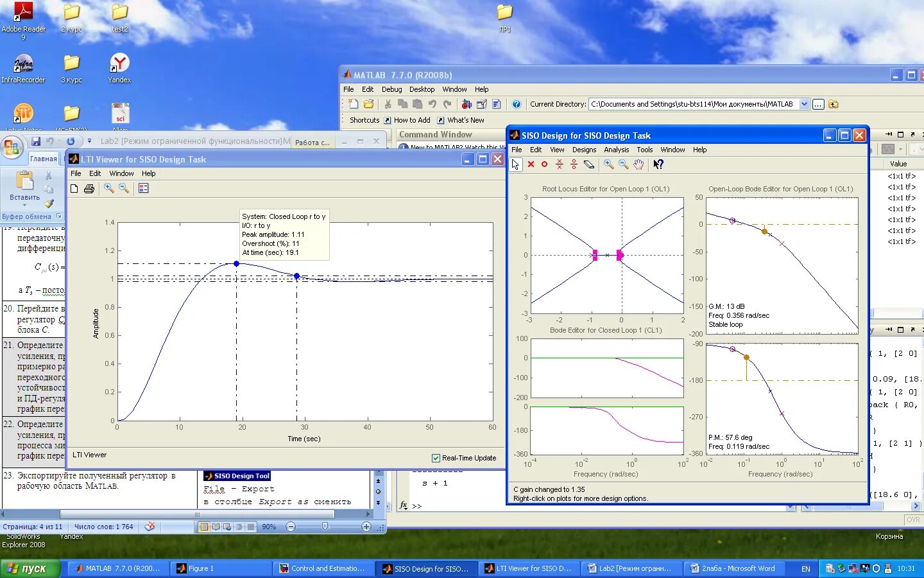This screenshot has width=924, height=578.
Task: Select the add complex zero tool
Action: pos(574,164)
